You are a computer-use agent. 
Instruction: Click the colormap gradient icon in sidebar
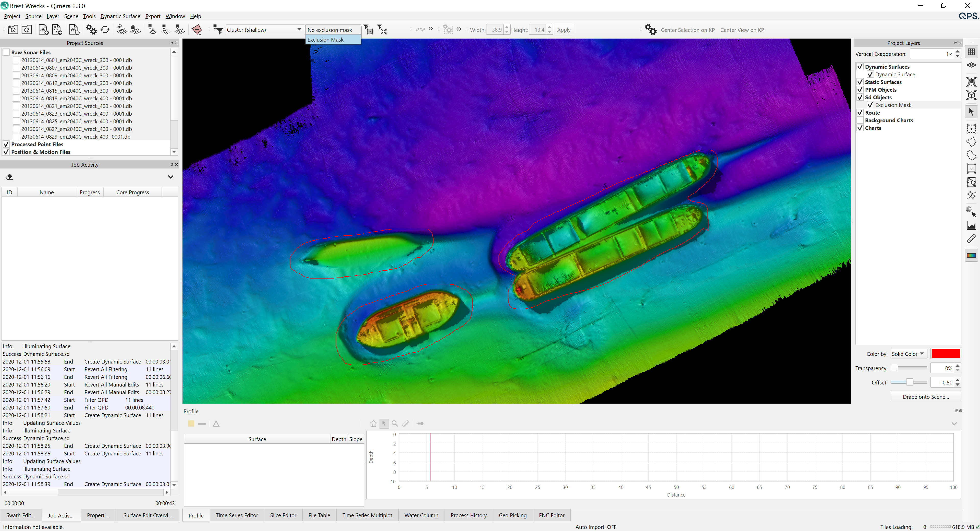[x=971, y=255]
